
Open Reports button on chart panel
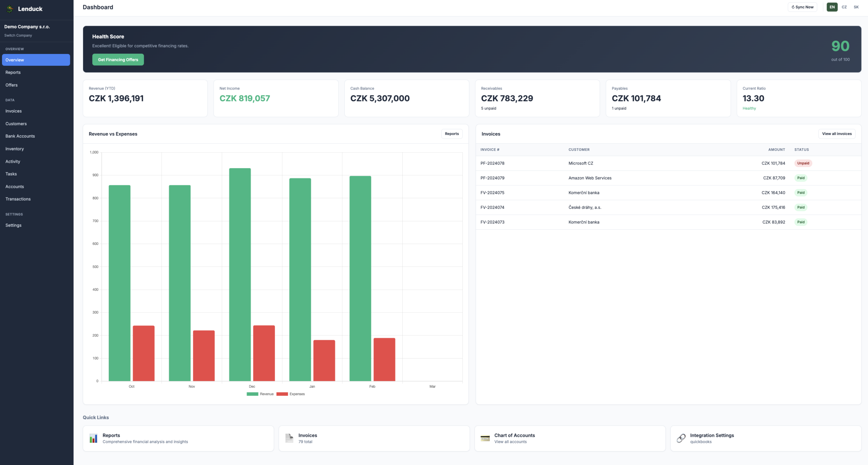point(452,134)
